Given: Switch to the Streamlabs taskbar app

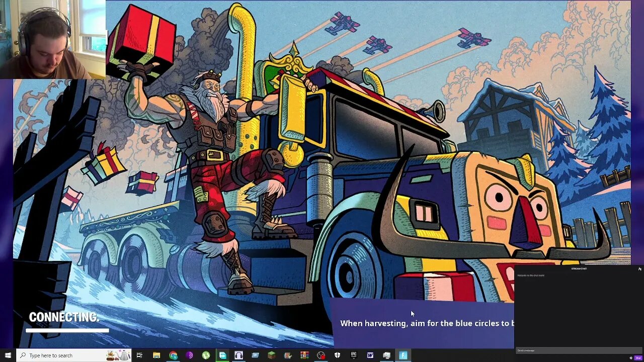Looking at the screenshot, I should point(222,355).
